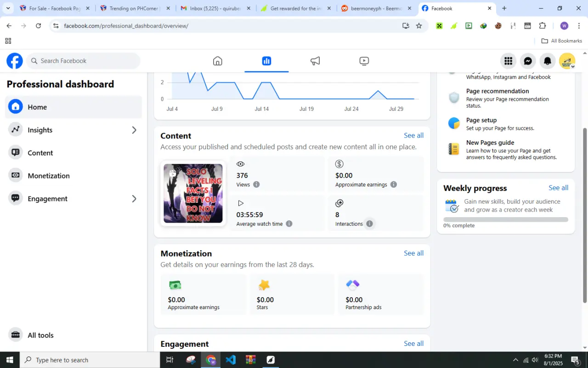Open the Windows Start menu
Screen dimensions: 588x368
point(10,360)
